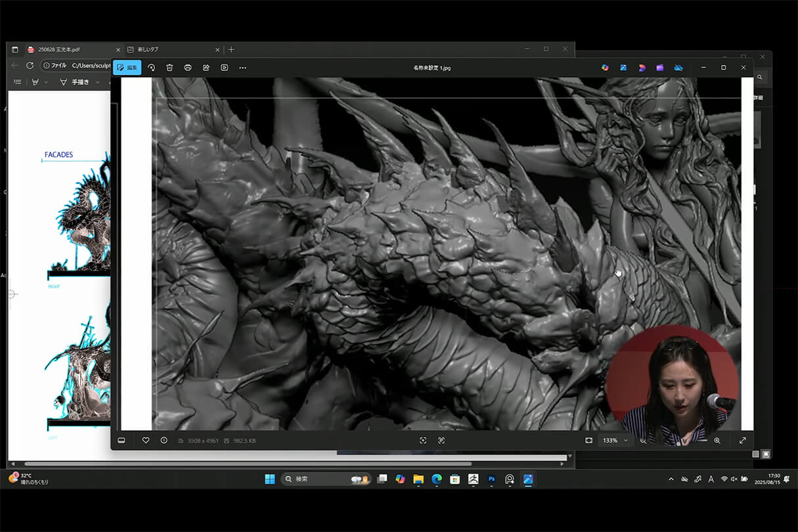Rotate the image with the rotate icon
Image resolution: width=798 pixels, height=532 pixels.
pyautogui.click(x=151, y=68)
